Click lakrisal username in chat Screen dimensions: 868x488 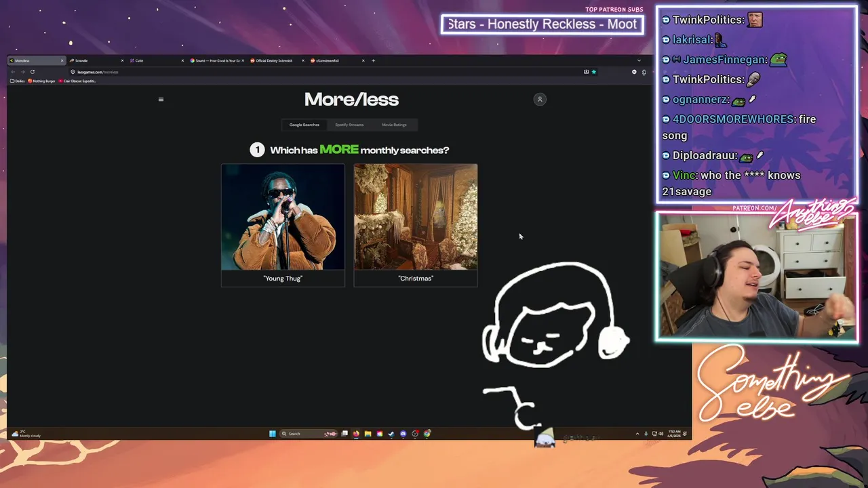(692, 40)
